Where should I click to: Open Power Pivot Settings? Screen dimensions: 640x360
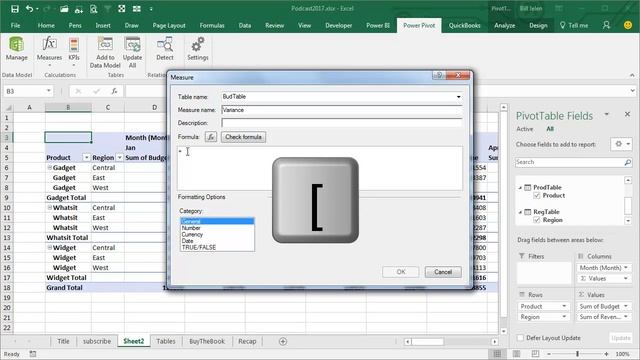(198, 49)
